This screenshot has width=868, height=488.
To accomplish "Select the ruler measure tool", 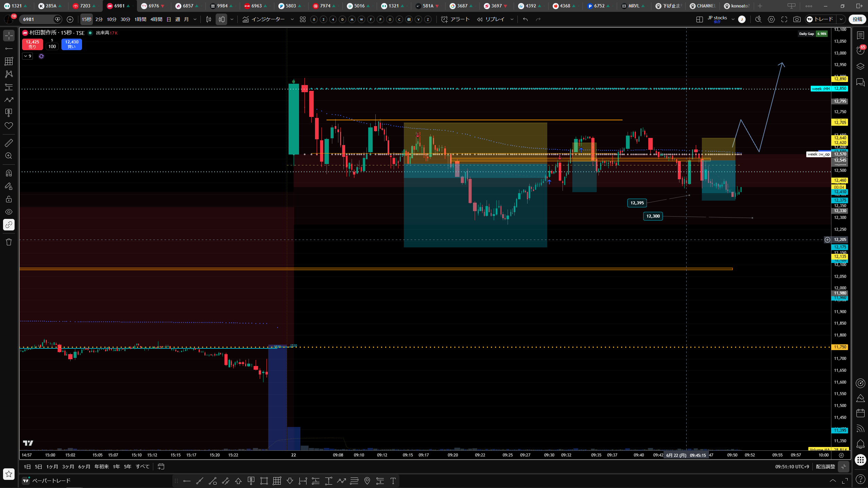I will click(9, 143).
